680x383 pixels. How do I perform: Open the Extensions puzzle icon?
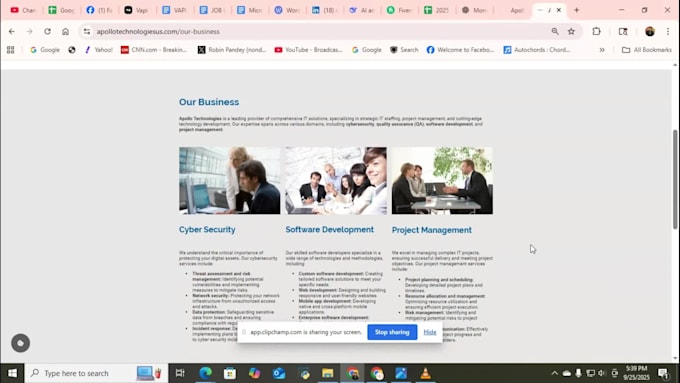click(596, 31)
